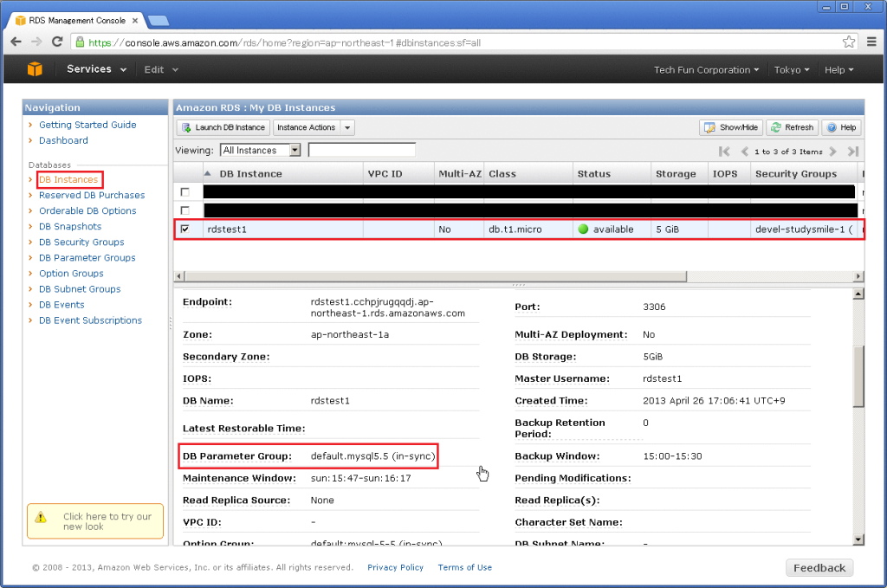Open the Help dropdown in top bar
Viewport: 887px width, 588px height.
(838, 69)
